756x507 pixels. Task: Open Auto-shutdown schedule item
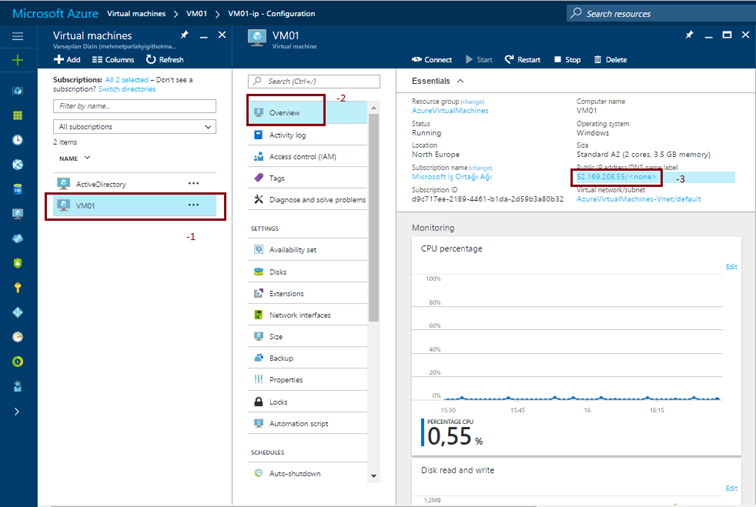[x=308, y=473]
